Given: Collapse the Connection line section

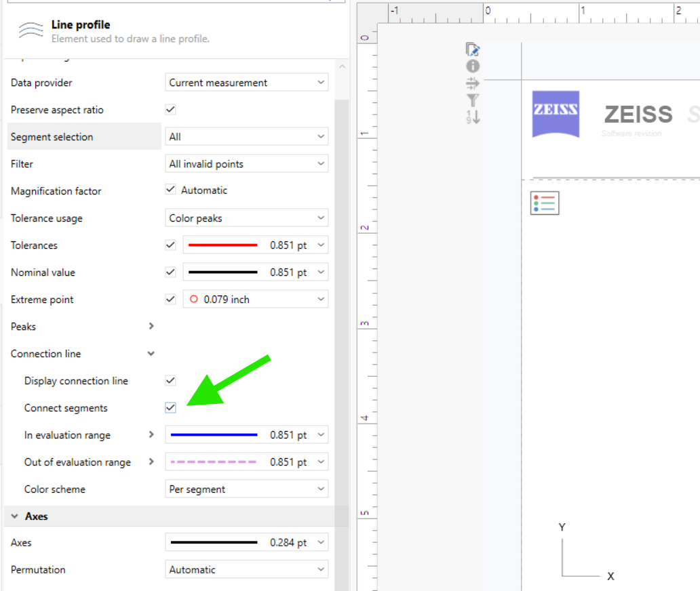Looking at the screenshot, I should point(151,353).
